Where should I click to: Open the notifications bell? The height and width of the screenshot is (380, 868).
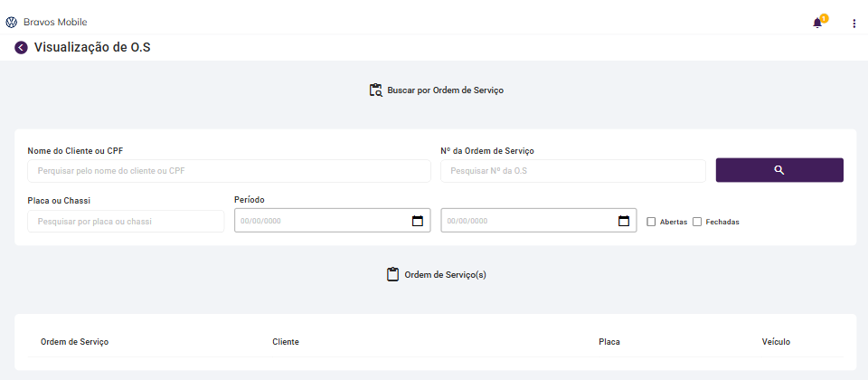(x=817, y=23)
